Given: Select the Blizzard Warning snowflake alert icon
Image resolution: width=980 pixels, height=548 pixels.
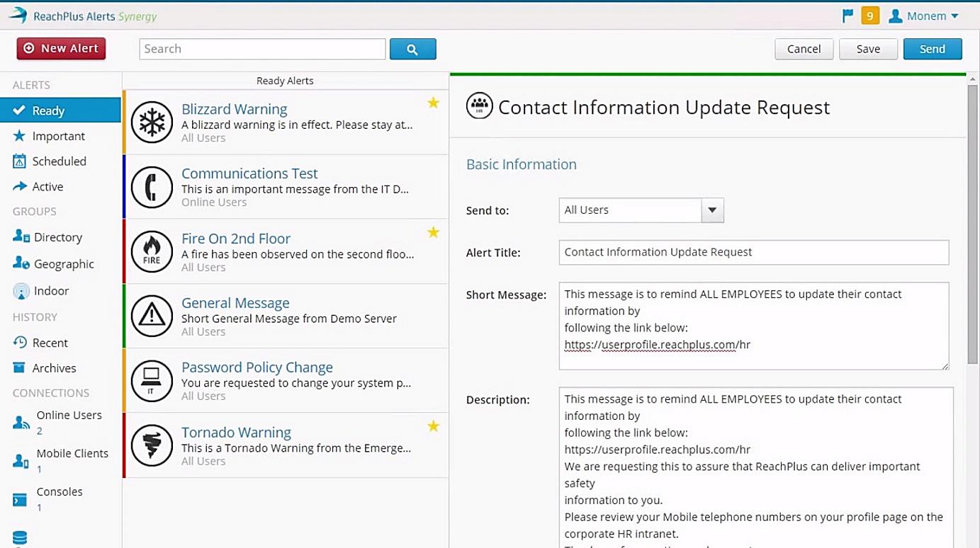Looking at the screenshot, I should pyautogui.click(x=152, y=120).
